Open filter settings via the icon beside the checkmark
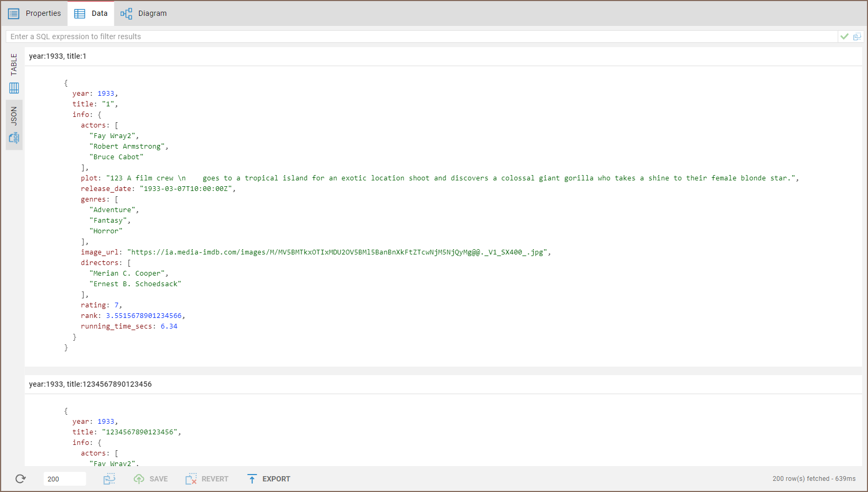 click(858, 37)
